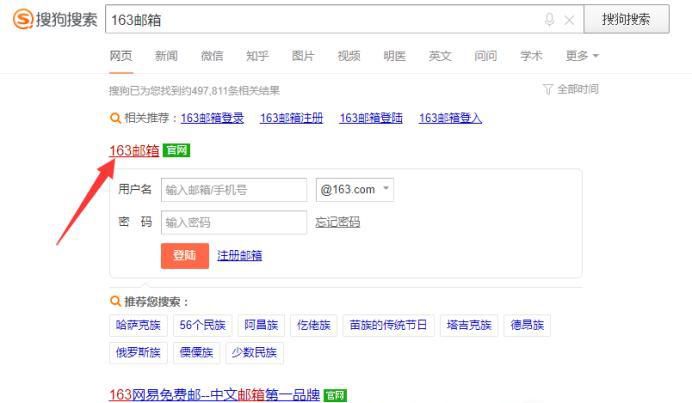This screenshot has width=692, height=403.
Task: Click the 搜狗搜索 search button
Action: 626,19
